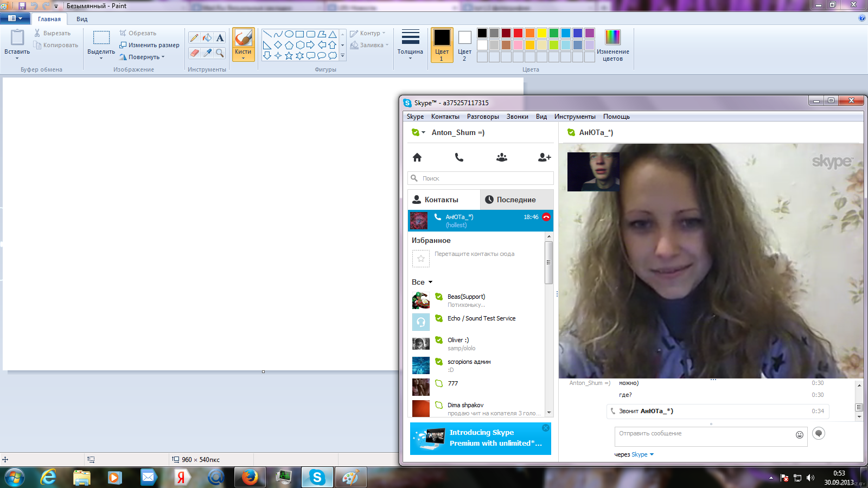Select the Fill with color bucket tool
This screenshot has height=488, width=868.
click(207, 37)
